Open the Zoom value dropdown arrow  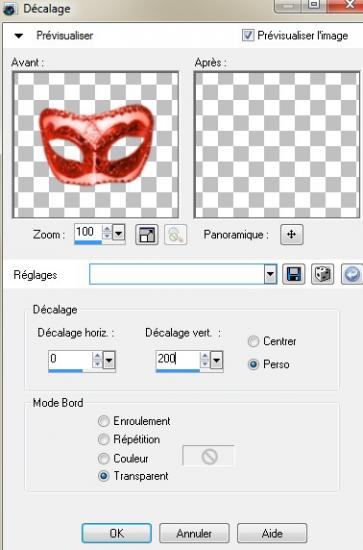click(x=119, y=233)
